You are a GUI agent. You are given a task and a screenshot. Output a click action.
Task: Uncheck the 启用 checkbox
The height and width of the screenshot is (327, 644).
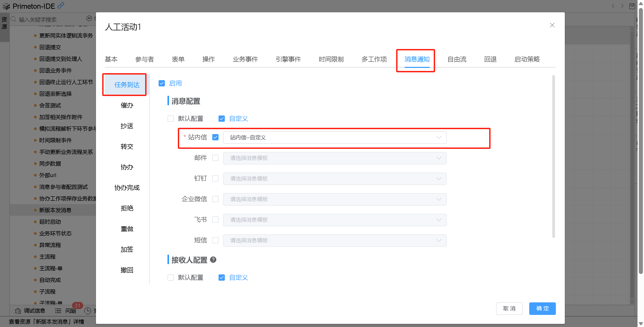[162, 83]
